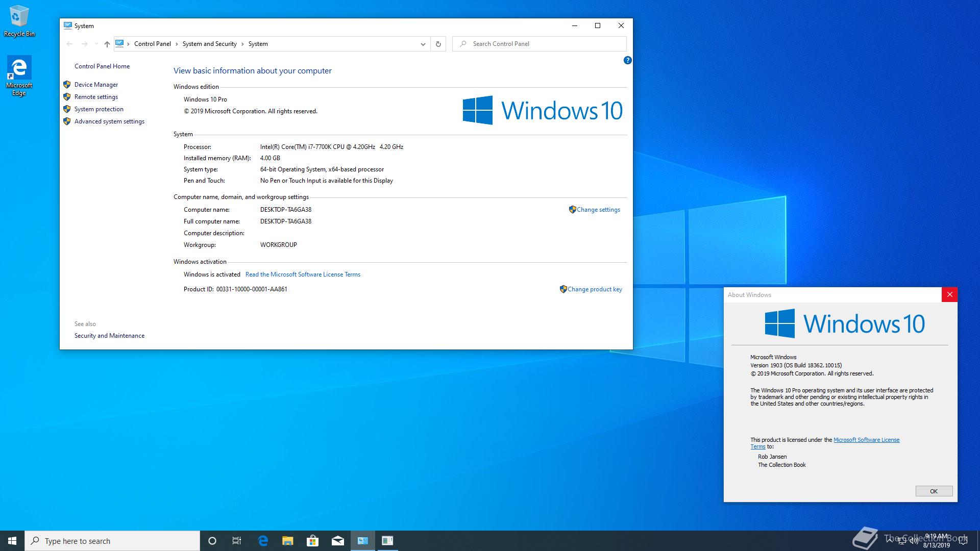Click the Type here to search box
Image resolution: width=980 pixels, height=551 pixels.
pyautogui.click(x=112, y=541)
